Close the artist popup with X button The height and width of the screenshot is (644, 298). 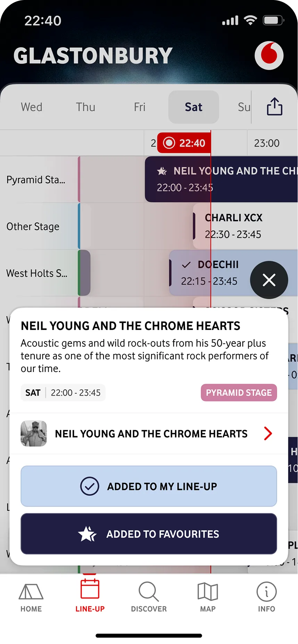point(269,280)
